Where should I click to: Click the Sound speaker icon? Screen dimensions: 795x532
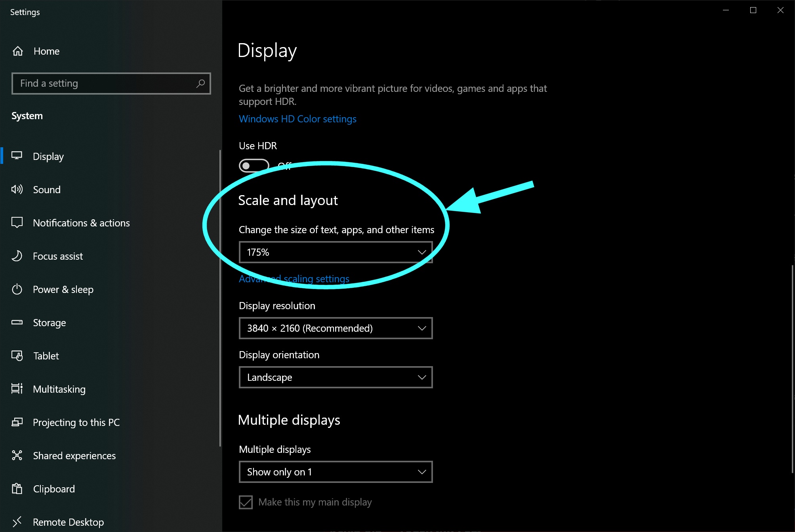tap(17, 190)
